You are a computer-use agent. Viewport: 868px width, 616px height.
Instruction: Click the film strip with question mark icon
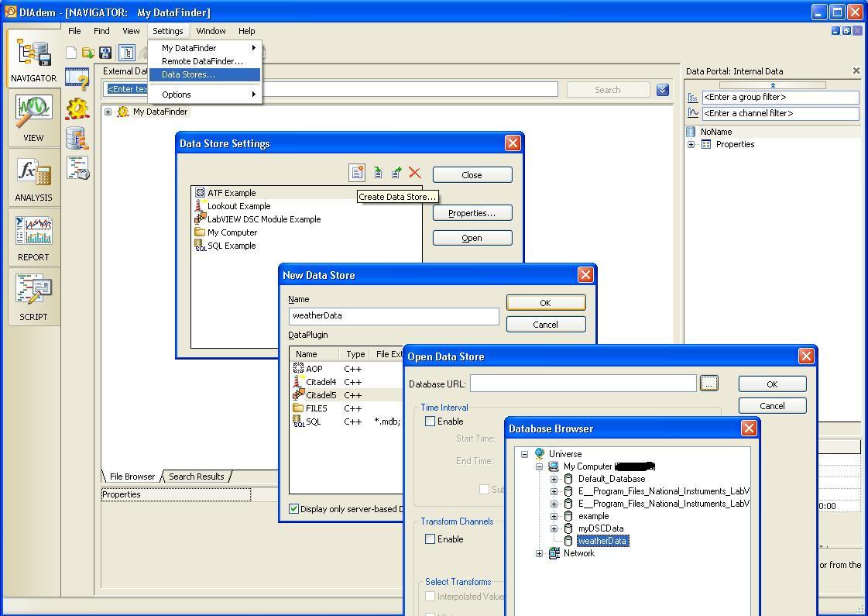tap(77, 79)
